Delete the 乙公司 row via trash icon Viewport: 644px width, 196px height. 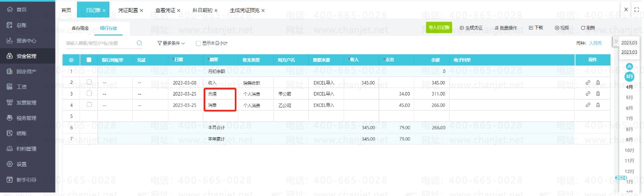pos(598,104)
